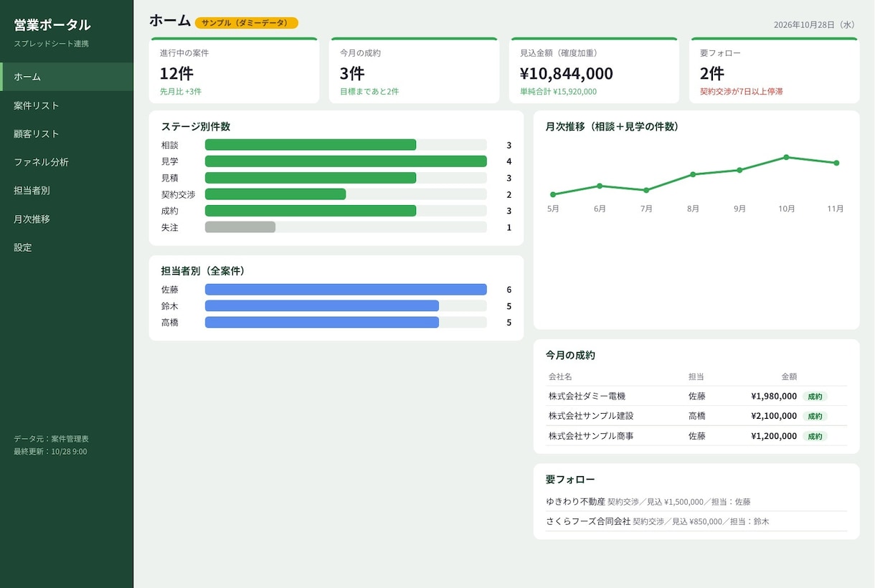Click amount ¥2,100,000
875x588 pixels.
coord(774,416)
